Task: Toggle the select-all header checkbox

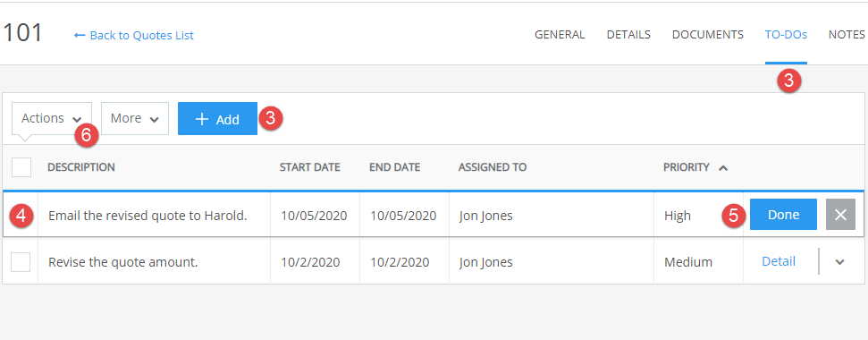Action: tap(21, 167)
